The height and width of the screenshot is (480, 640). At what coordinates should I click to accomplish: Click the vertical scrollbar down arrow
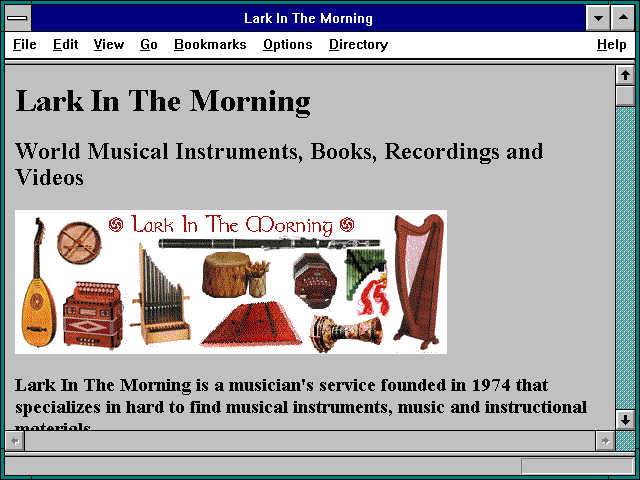click(625, 420)
